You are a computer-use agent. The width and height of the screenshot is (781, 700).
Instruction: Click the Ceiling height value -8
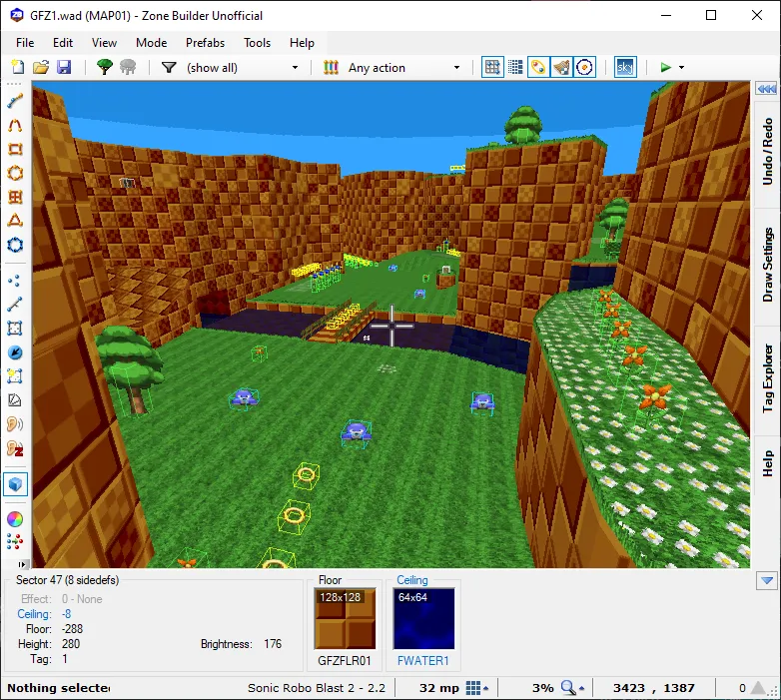click(x=66, y=614)
